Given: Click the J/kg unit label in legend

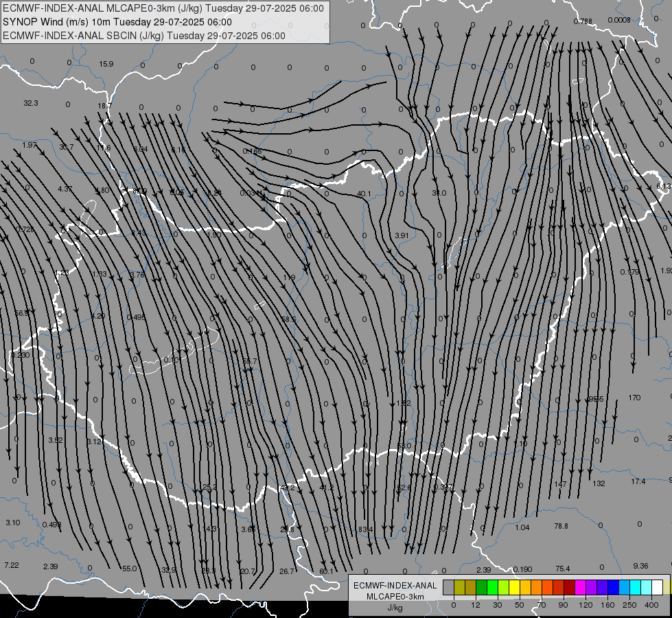Looking at the screenshot, I should pyautogui.click(x=395, y=608).
